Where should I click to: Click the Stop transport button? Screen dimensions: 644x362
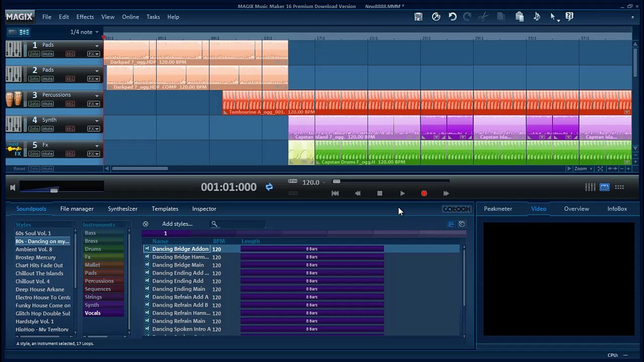point(380,194)
